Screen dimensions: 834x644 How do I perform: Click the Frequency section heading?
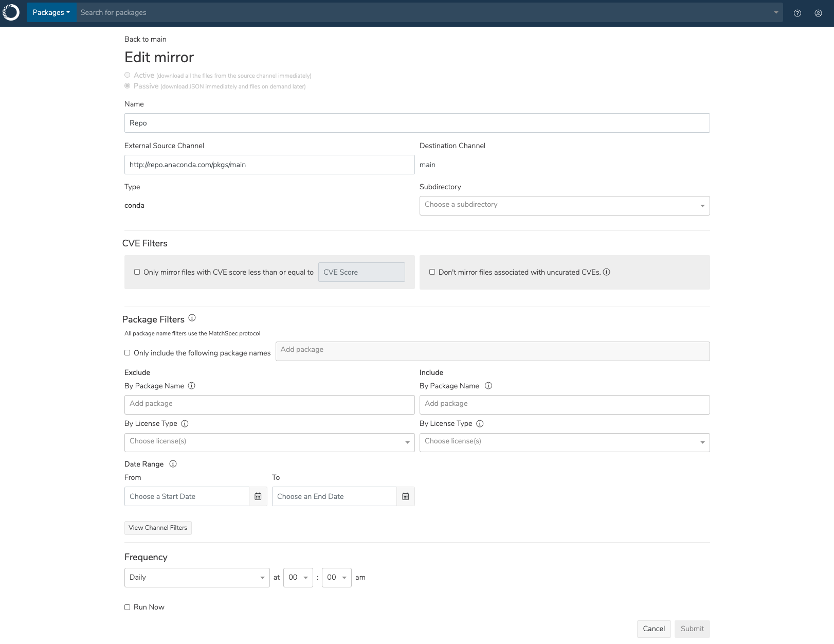[x=146, y=557]
